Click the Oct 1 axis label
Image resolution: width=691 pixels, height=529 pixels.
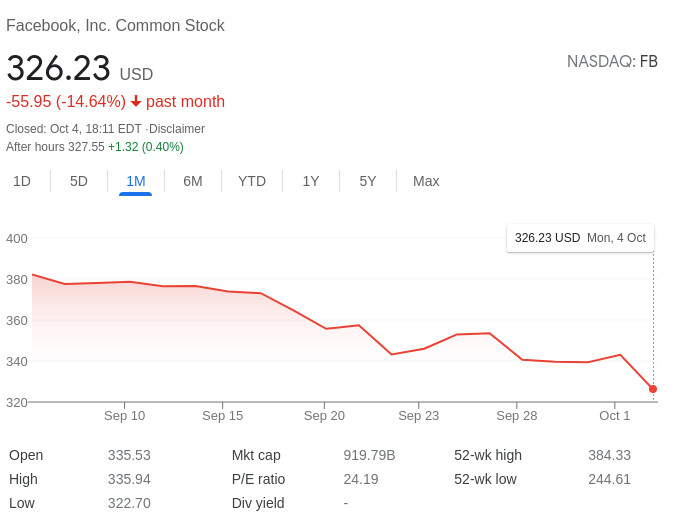[x=615, y=416]
